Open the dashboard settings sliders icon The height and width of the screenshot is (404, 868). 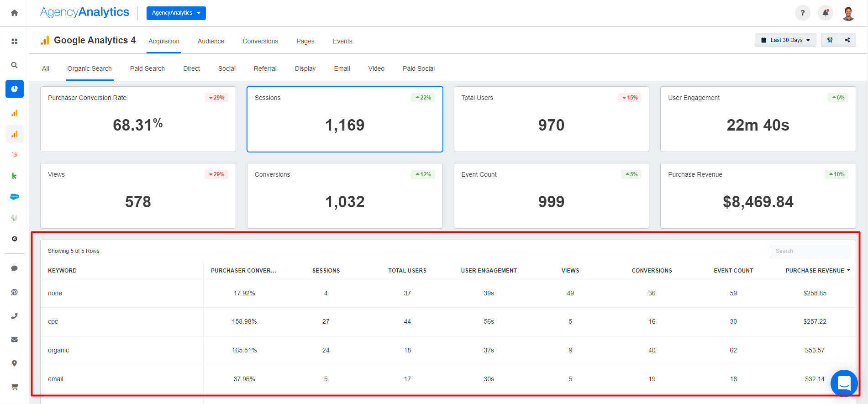(830, 40)
